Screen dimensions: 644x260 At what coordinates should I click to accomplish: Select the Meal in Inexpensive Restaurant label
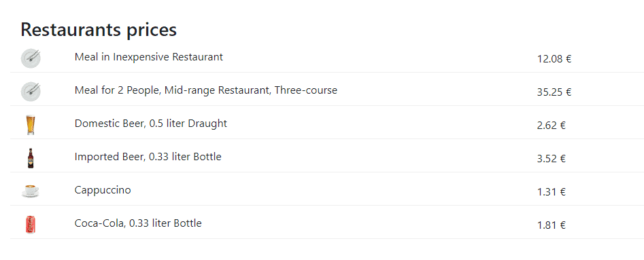[149, 57]
